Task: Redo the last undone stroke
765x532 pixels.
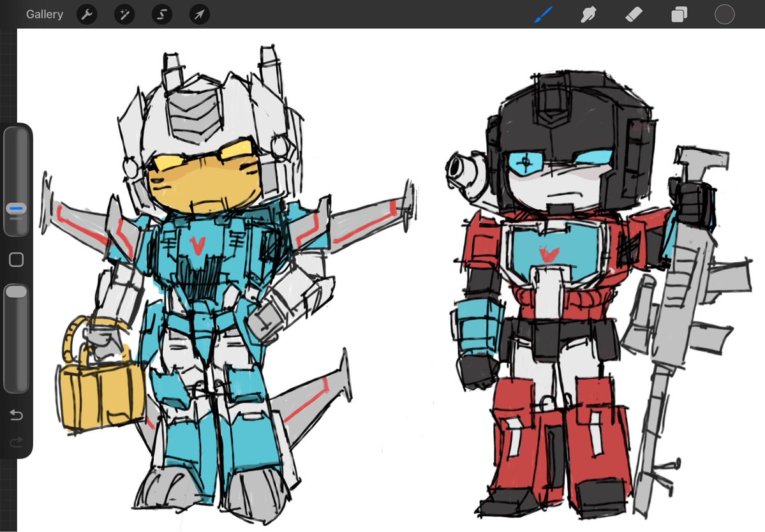Action: 16,442
